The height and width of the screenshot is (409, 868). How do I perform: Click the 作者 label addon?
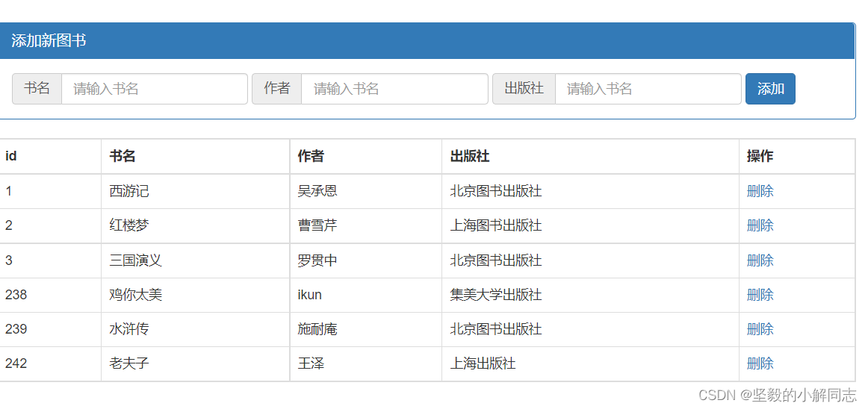coord(277,89)
